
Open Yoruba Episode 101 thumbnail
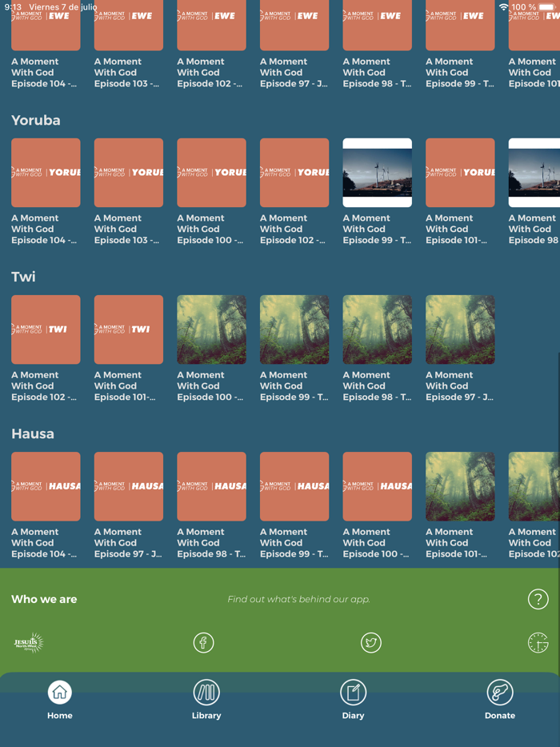point(460,173)
